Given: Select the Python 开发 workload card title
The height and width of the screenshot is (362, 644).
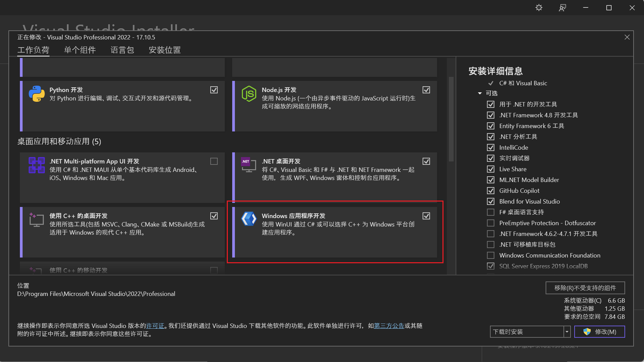Looking at the screenshot, I should pos(66,90).
